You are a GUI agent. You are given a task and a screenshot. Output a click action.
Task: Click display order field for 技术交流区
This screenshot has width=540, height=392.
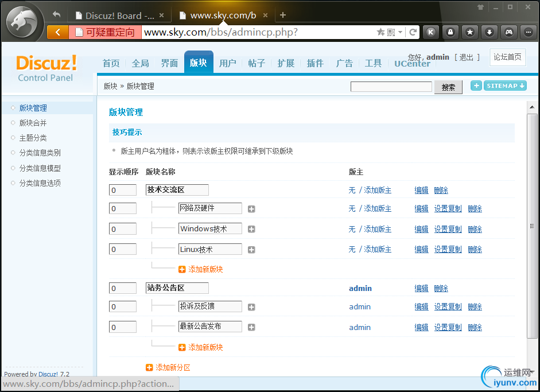coord(122,190)
